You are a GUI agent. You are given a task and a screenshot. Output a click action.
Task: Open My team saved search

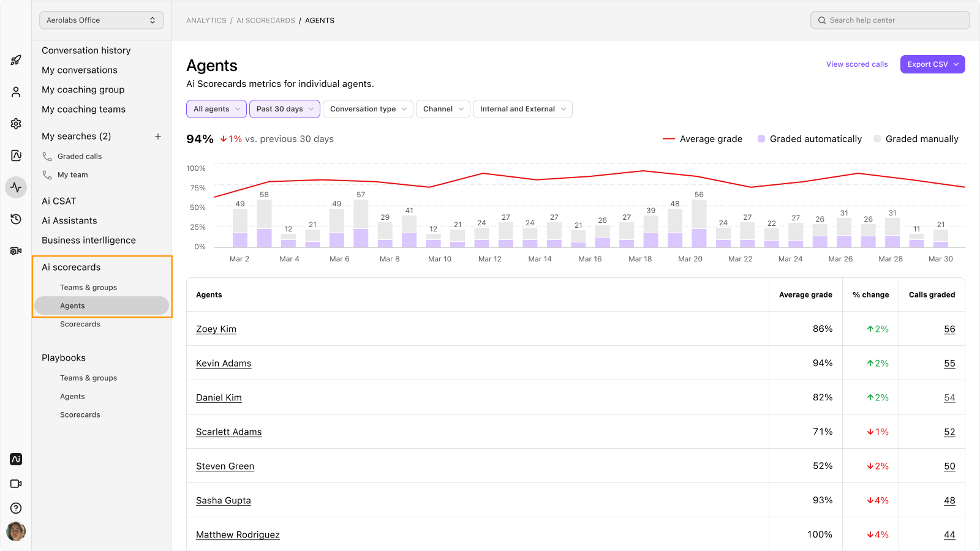(73, 175)
